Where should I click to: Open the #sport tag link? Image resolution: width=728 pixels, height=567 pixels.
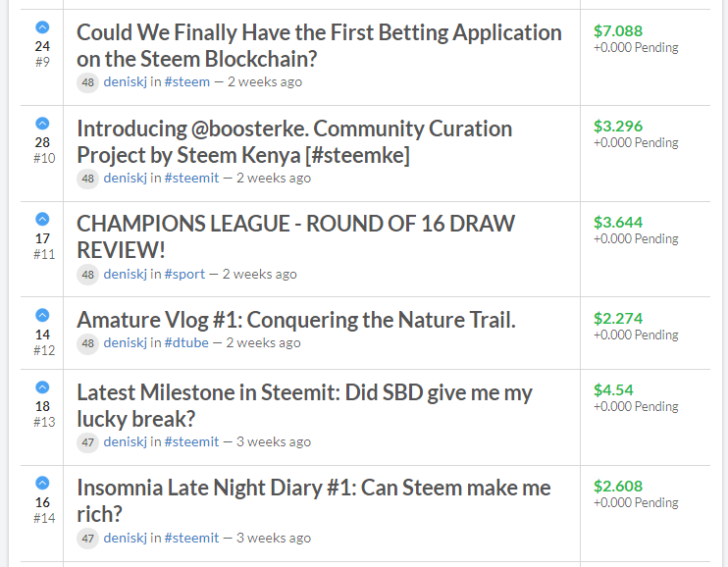(184, 274)
